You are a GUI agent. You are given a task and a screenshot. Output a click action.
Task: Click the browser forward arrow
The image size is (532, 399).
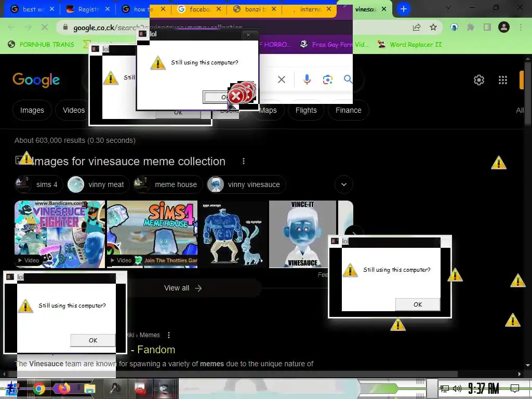[28, 27]
